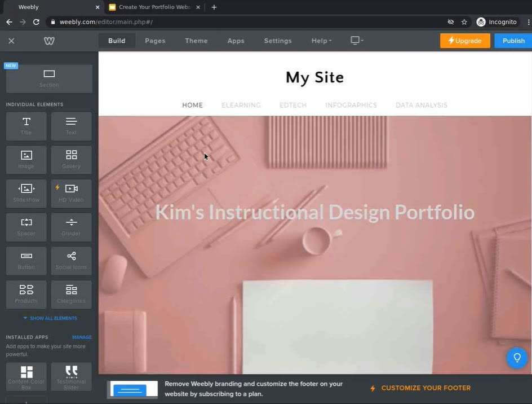Open the device preview dropdown

(x=356, y=41)
